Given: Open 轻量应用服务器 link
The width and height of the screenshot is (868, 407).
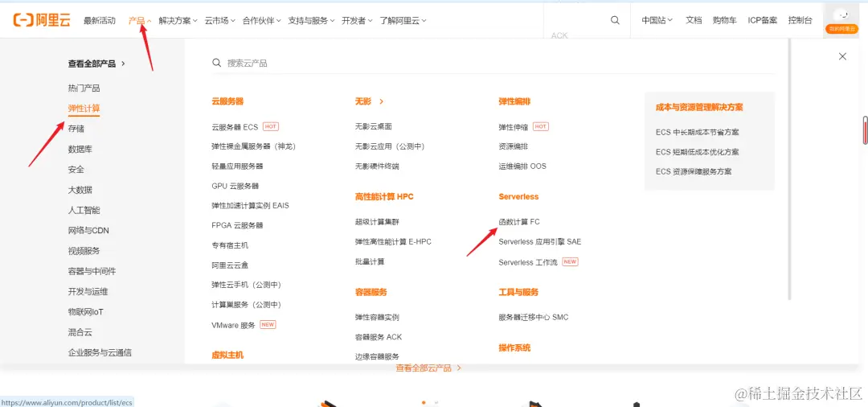Looking at the screenshot, I should 237,166.
